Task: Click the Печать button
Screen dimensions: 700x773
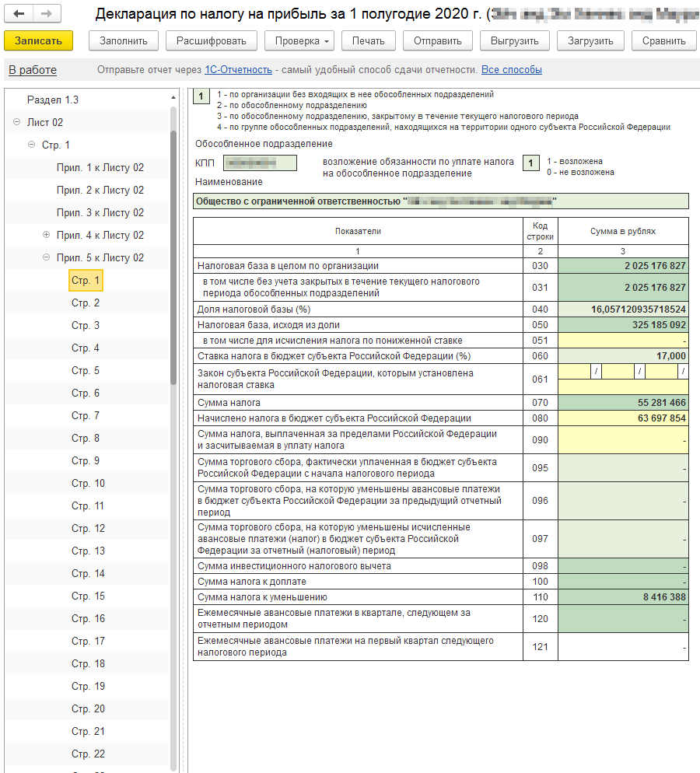Action: pyautogui.click(x=368, y=40)
